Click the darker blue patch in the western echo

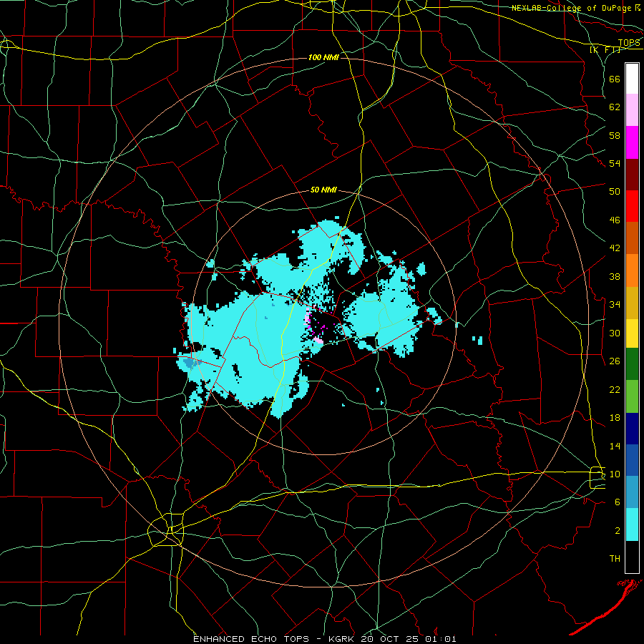tap(190, 363)
